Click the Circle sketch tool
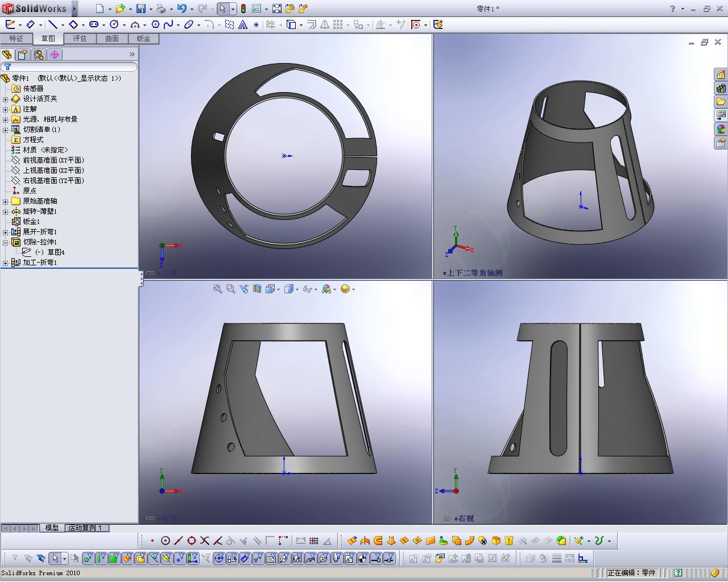 point(114,24)
